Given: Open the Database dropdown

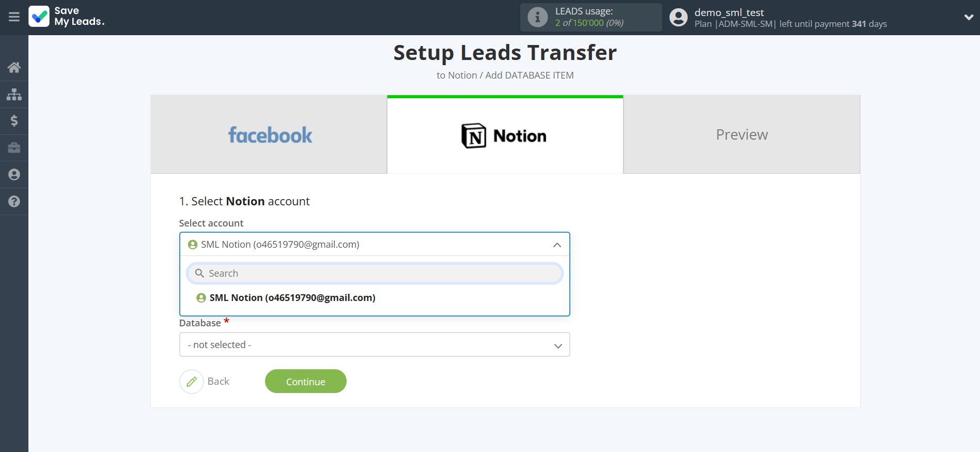Looking at the screenshot, I should (375, 345).
